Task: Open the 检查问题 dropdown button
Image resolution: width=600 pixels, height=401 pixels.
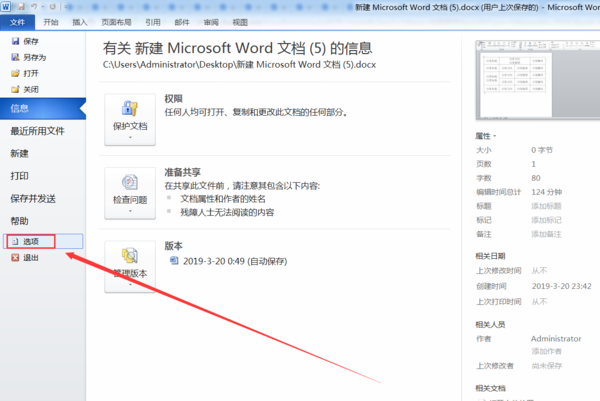Action: [130, 193]
